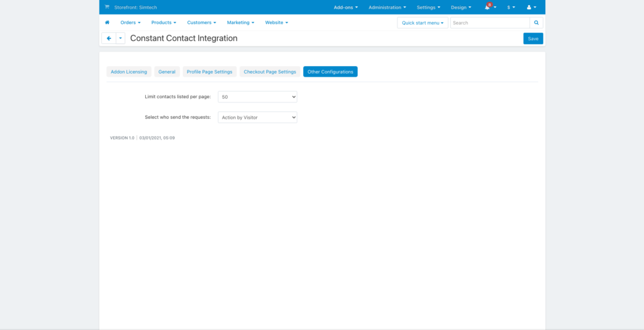
Task: Open the Limit contacts per page dropdown
Action: tap(257, 97)
